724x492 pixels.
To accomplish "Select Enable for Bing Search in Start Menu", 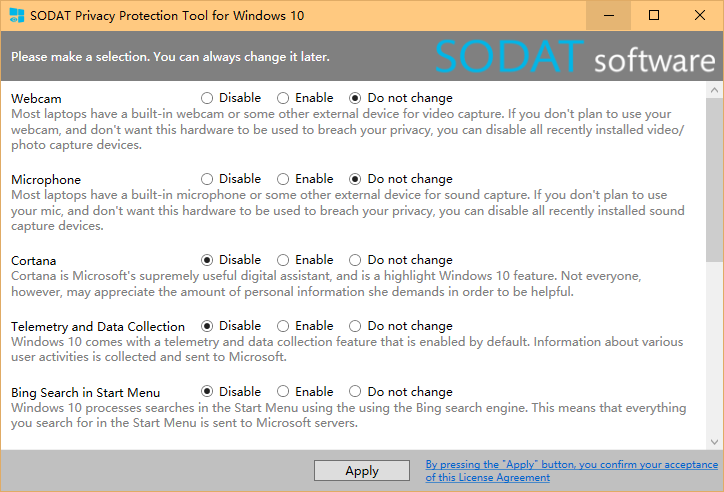I will click(x=283, y=392).
